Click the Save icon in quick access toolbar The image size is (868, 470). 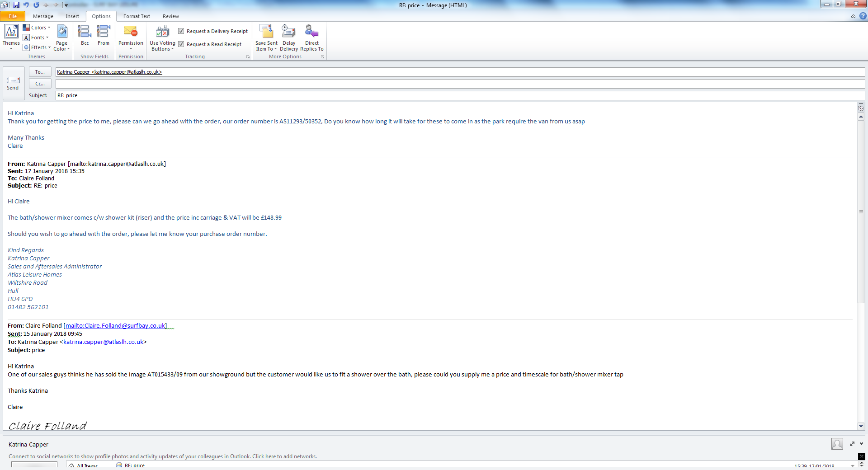point(16,5)
